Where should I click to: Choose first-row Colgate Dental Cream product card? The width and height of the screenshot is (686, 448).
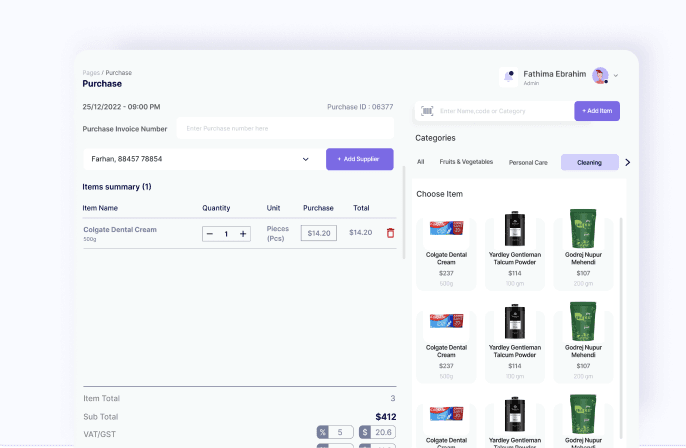click(446, 254)
